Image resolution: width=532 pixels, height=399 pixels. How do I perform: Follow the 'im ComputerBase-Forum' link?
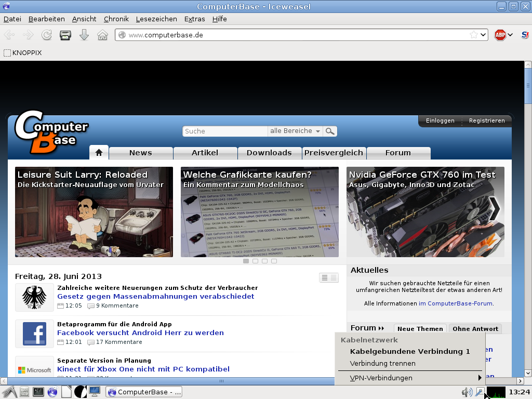(456, 303)
